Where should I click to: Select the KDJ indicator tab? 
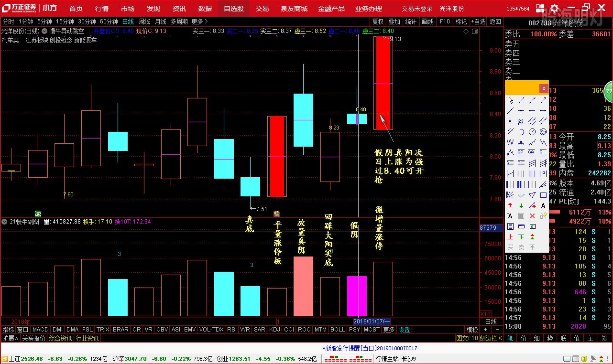pyautogui.click(x=275, y=330)
